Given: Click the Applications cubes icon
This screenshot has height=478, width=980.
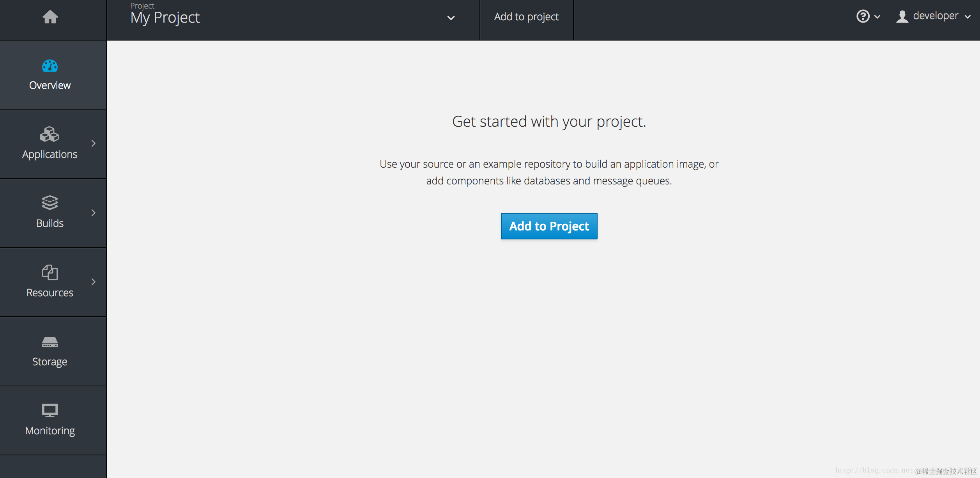Looking at the screenshot, I should click(x=50, y=134).
